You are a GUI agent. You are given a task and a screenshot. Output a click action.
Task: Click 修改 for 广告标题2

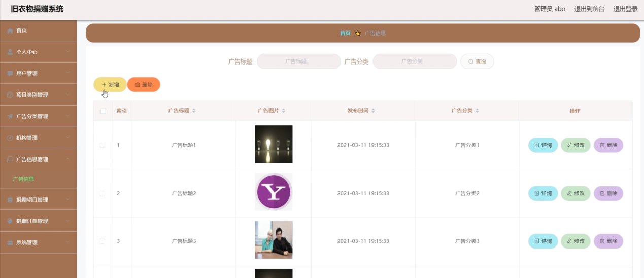point(575,193)
